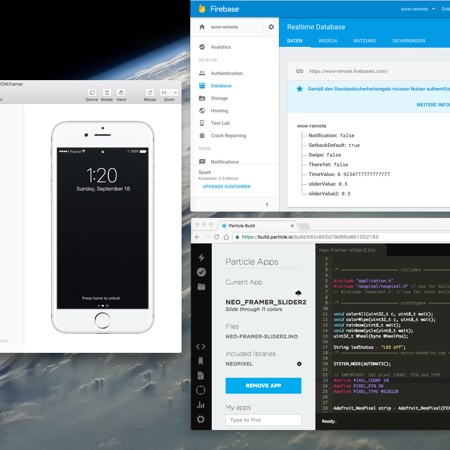Switch to the NUTZUNG tab
Viewport: 450px width, 450px height.
(364, 41)
